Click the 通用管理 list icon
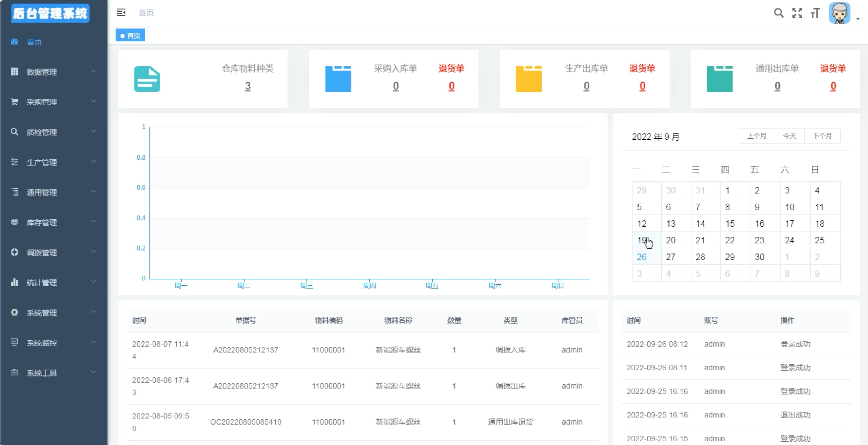The height and width of the screenshot is (445, 868). click(14, 192)
